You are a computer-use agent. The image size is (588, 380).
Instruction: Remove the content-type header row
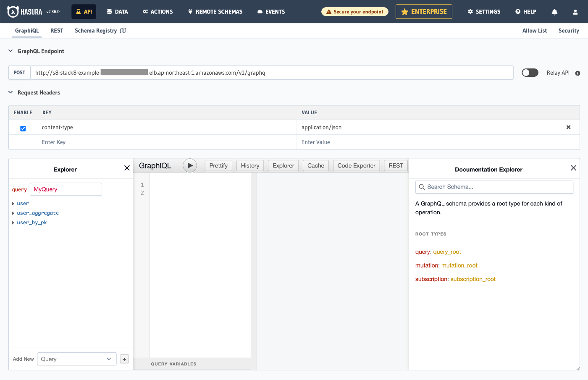[568, 127]
